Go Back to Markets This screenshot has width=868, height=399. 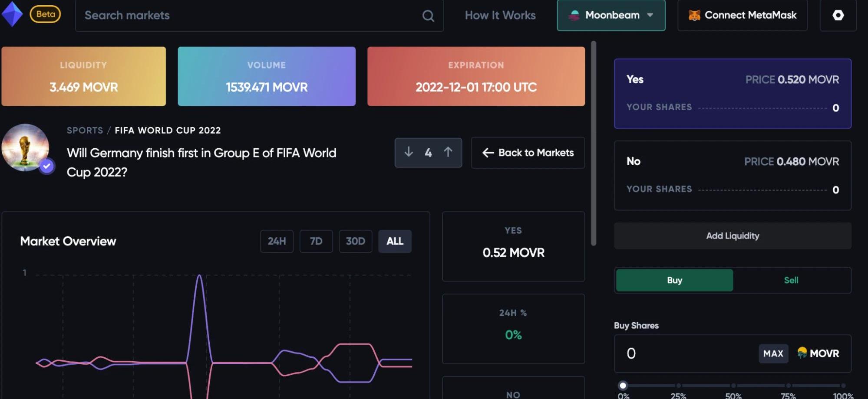point(528,153)
